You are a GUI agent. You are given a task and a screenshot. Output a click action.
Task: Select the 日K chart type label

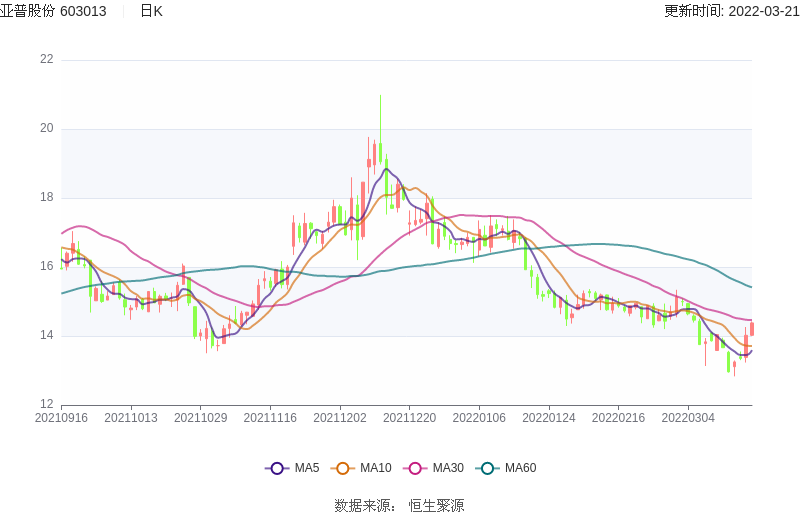(151, 11)
